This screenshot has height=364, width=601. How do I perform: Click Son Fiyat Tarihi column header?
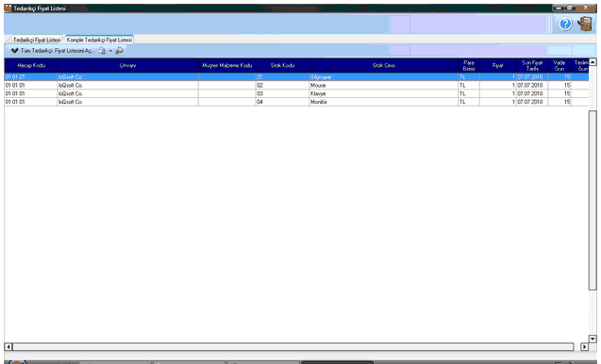click(x=532, y=65)
